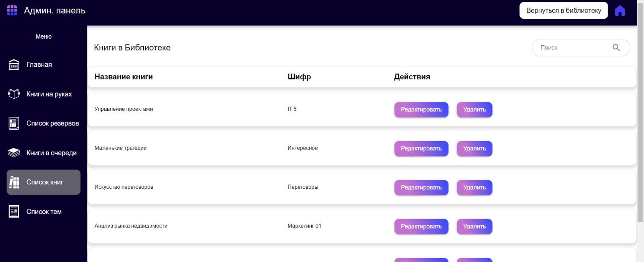Image resolution: width=644 pixels, height=262 pixels.
Task: Delete the Маленькие трагедии book
Action: (474, 148)
